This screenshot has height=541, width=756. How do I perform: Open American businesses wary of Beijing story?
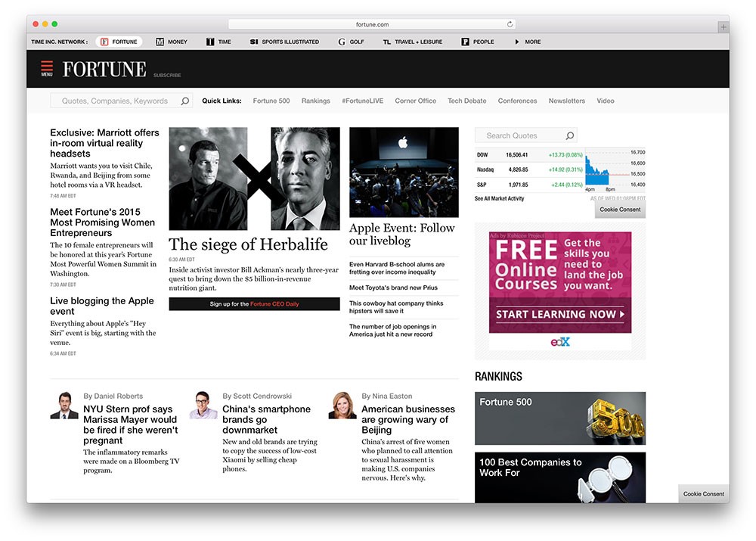tap(408, 419)
